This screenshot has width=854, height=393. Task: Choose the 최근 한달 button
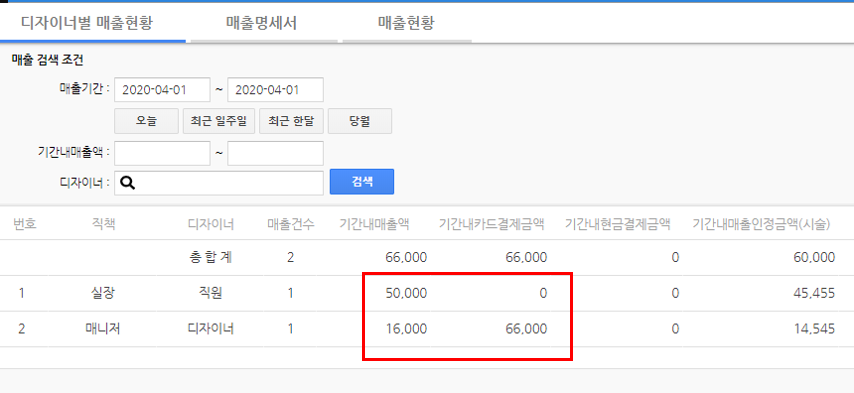click(x=291, y=121)
